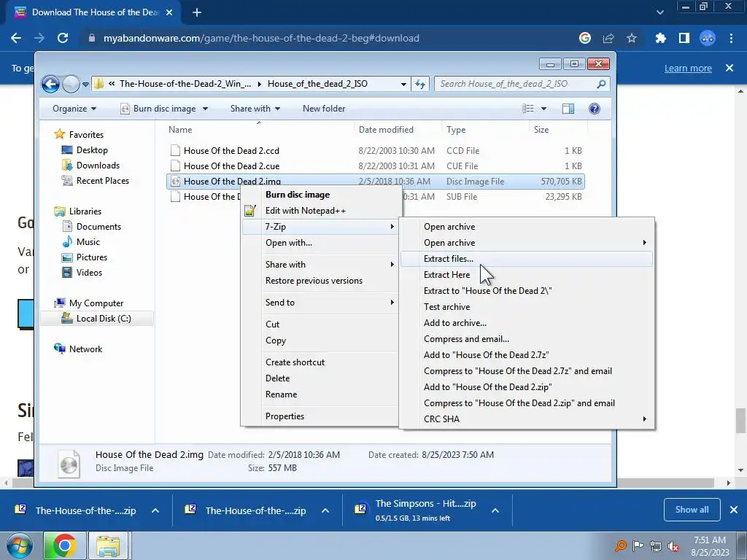Viewport: 747px width, 560px height.
Task: Click Chrome icon in taskbar
Action: (x=64, y=545)
